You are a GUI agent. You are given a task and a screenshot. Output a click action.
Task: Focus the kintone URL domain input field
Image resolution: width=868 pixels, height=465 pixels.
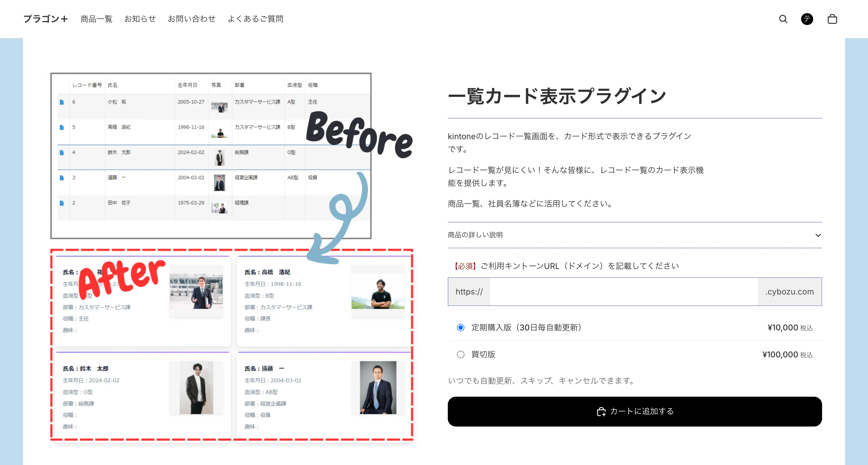pyautogui.click(x=623, y=292)
